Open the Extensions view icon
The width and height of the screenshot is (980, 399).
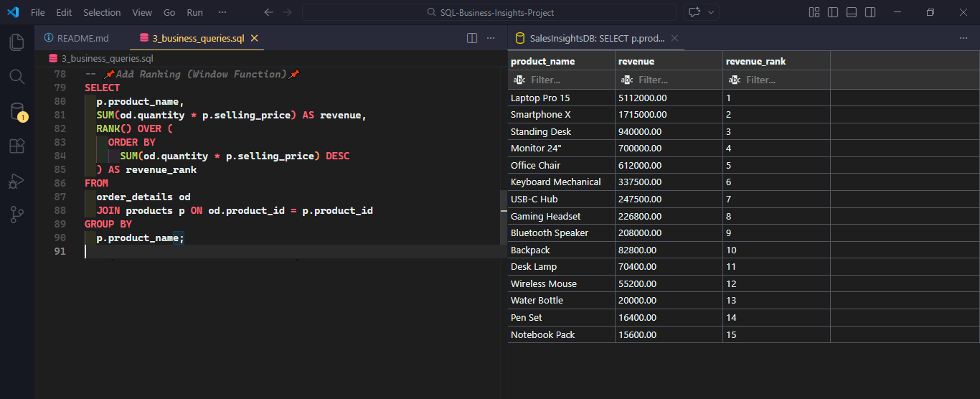click(17, 146)
